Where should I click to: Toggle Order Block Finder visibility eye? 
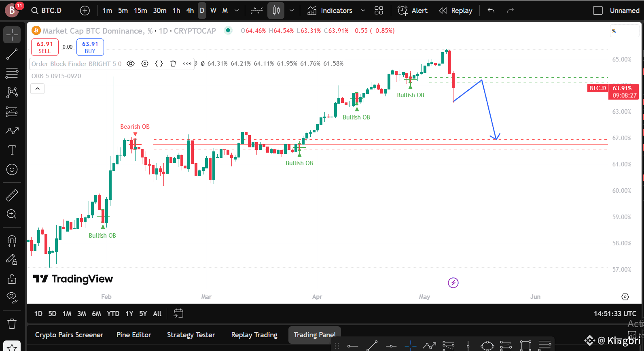pyautogui.click(x=131, y=64)
